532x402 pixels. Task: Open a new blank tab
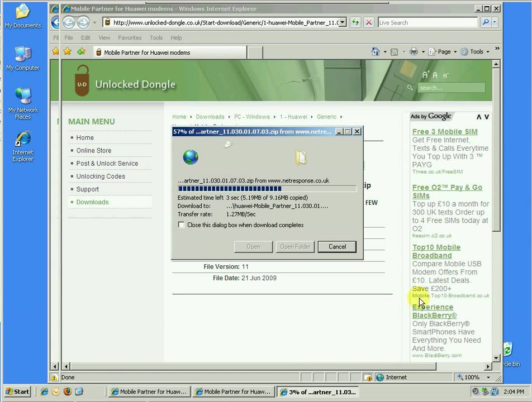pyautogui.click(x=255, y=52)
